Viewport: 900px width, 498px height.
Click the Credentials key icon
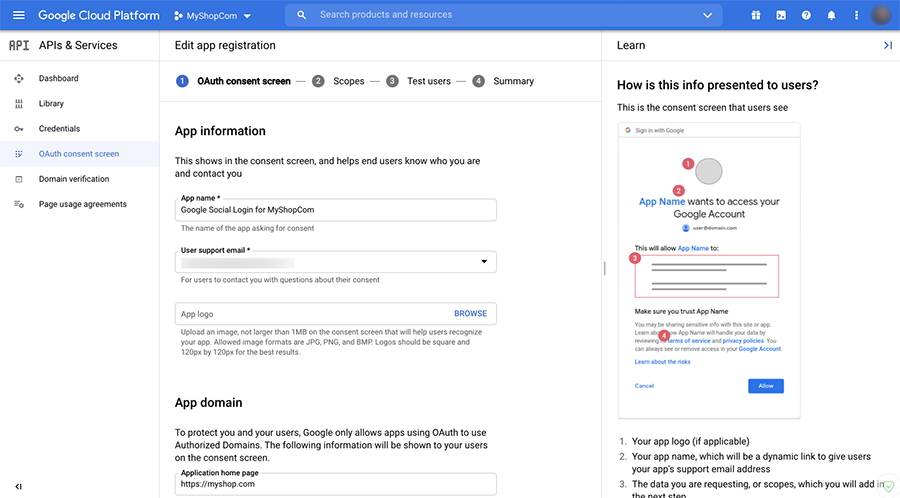[x=19, y=129]
